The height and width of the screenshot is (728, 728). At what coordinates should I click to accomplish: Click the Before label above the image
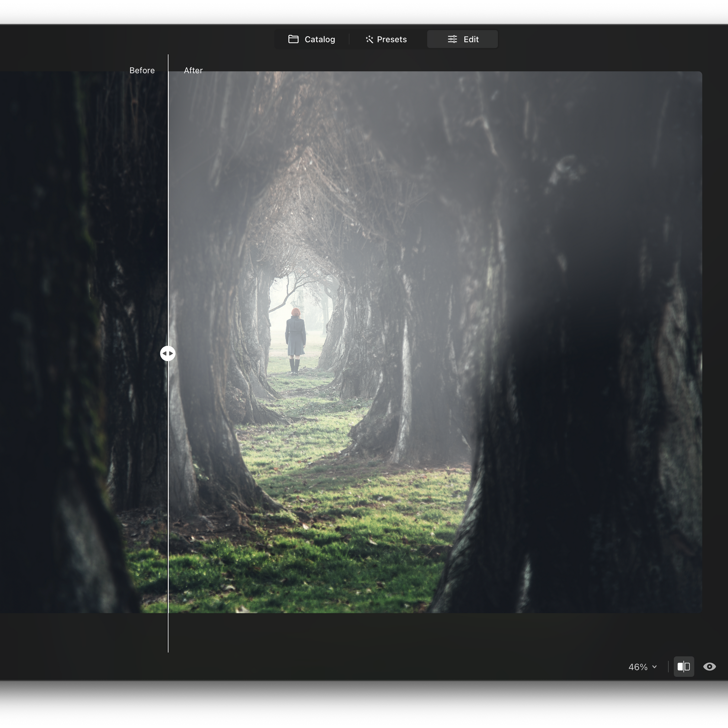click(x=142, y=70)
